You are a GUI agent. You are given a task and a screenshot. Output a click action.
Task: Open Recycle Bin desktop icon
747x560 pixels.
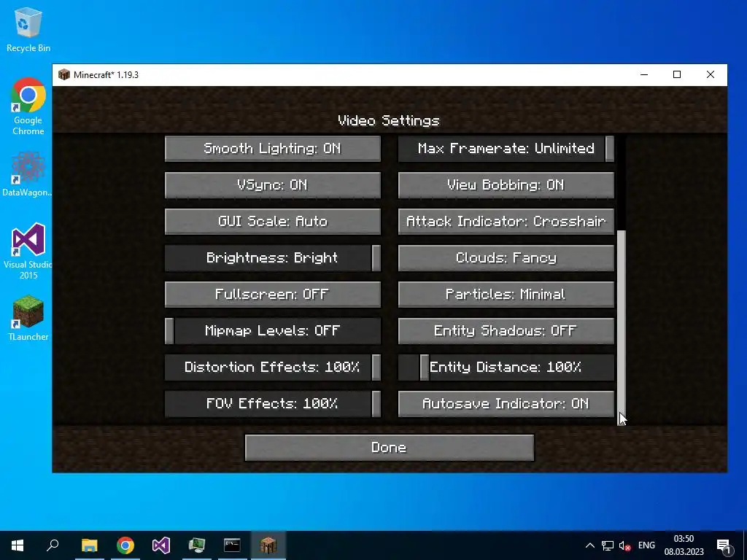point(28,29)
